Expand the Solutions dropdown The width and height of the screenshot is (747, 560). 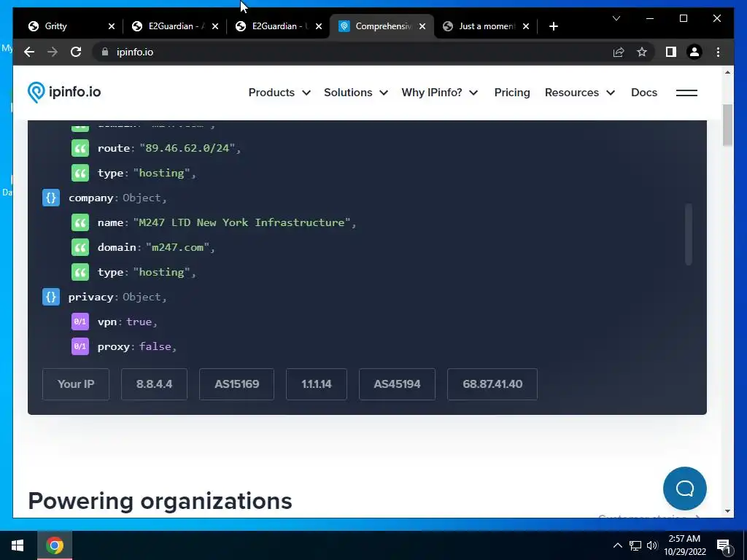coord(355,93)
